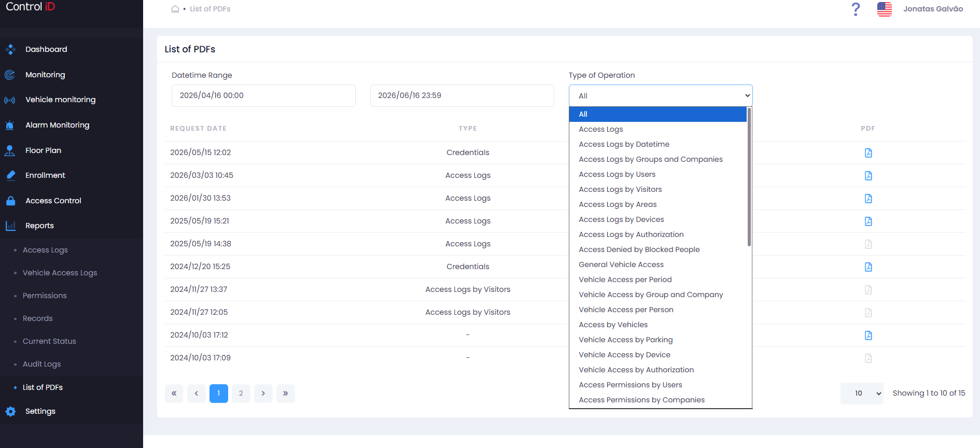The image size is (980, 448).
Task: Select Vehicle Access by Parking option
Action: pos(625,340)
